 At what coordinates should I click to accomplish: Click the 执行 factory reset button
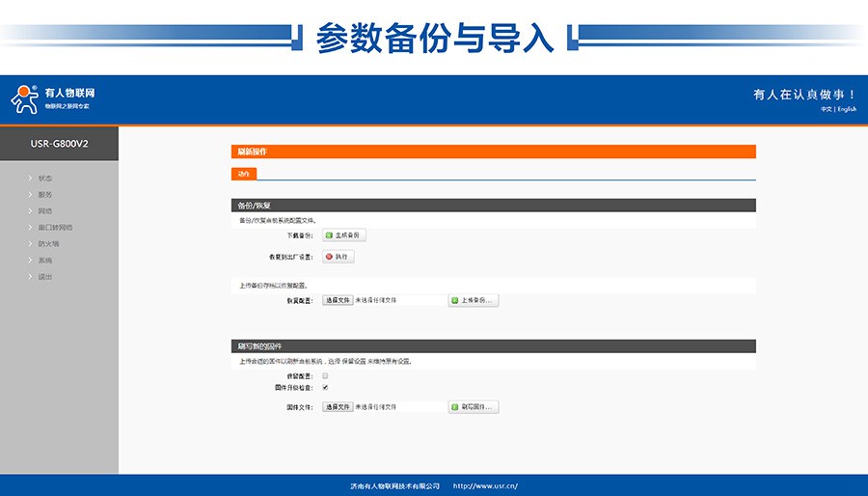tap(338, 257)
